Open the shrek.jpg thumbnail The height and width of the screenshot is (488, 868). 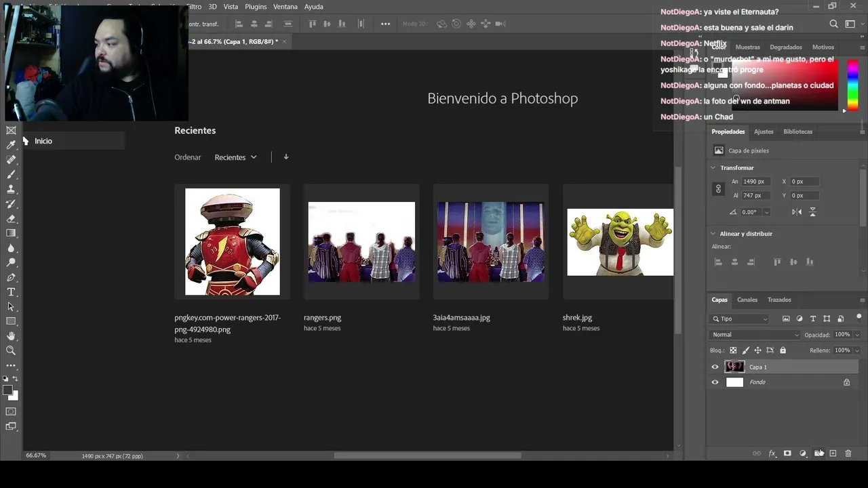(620, 242)
